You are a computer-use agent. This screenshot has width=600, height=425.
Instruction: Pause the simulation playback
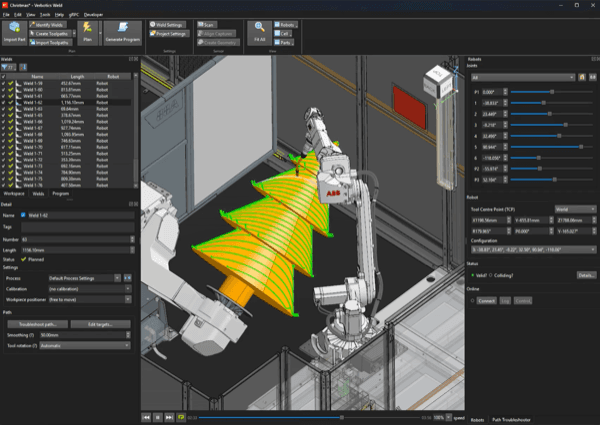[x=158, y=418]
